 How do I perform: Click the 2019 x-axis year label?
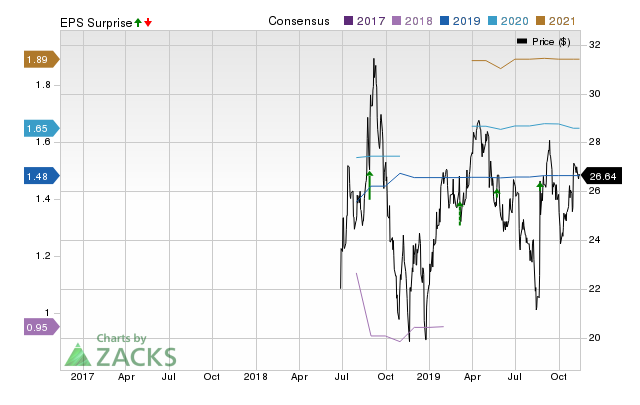point(429,376)
